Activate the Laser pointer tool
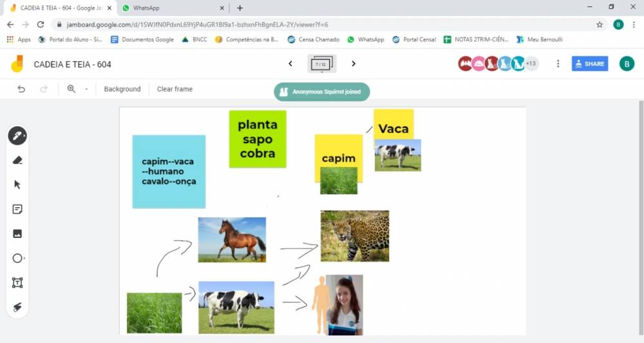The image size is (644, 343). click(17, 307)
